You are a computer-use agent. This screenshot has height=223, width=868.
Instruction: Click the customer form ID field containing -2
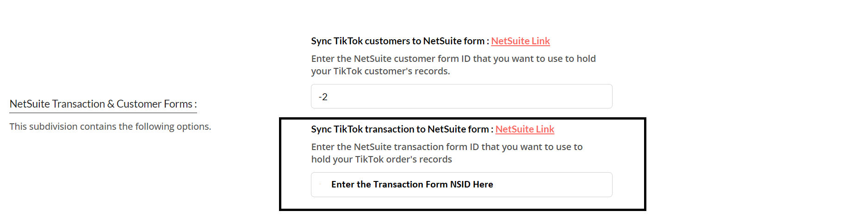tap(461, 96)
